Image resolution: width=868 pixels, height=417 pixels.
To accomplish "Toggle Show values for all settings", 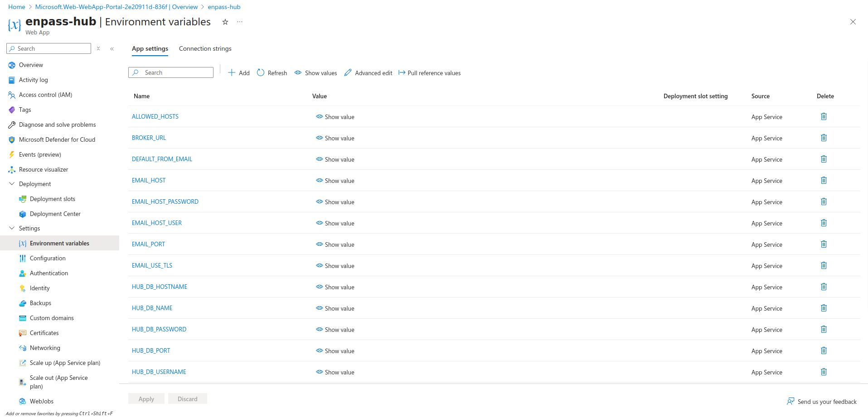I will [x=315, y=73].
